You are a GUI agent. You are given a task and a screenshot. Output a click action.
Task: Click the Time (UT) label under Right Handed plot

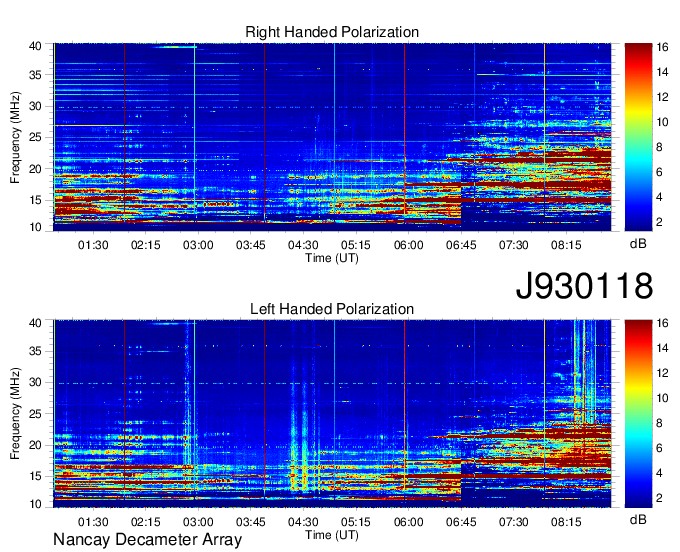[332, 258]
